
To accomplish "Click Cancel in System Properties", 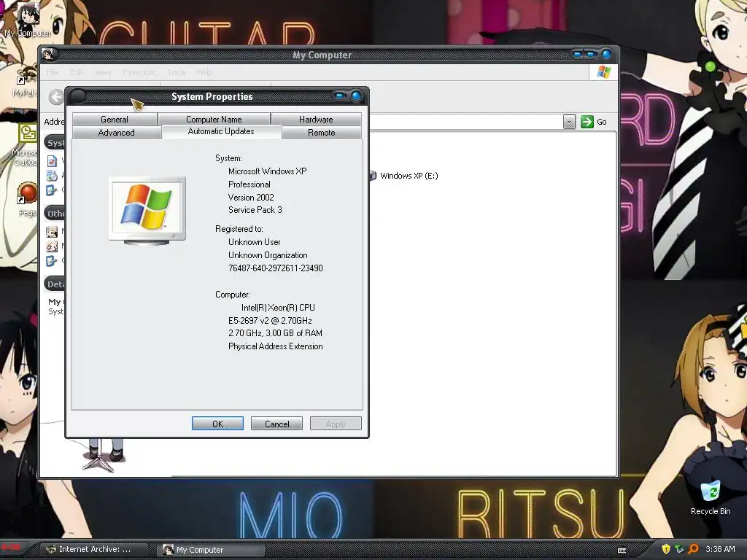I will [x=276, y=424].
